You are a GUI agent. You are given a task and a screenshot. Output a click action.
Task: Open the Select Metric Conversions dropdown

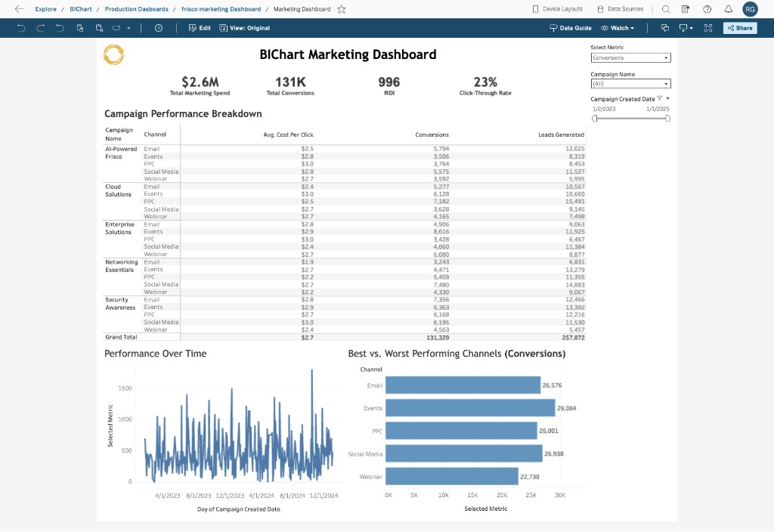pos(630,57)
